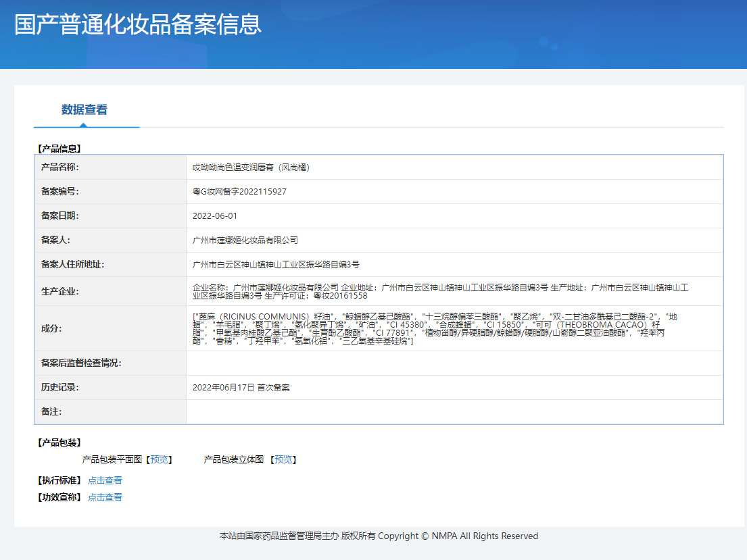Click the 历史记录 entry 2022年06月17日 首次备案
The height and width of the screenshot is (560, 747).
pos(243,387)
